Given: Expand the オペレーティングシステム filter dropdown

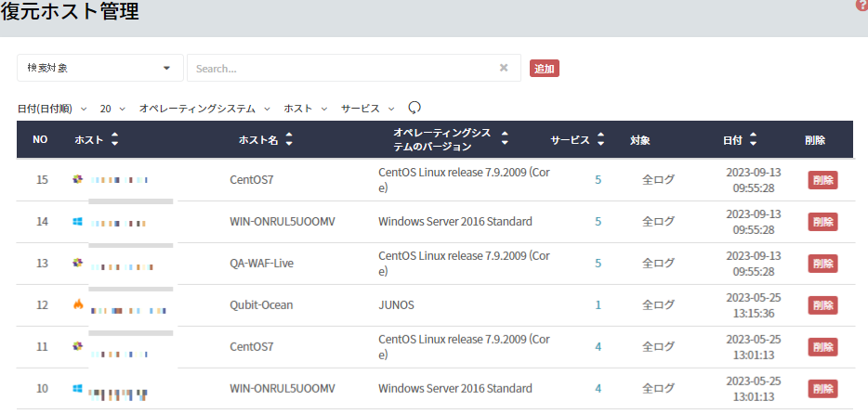Looking at the screenshot, I should tap(204, 109).
